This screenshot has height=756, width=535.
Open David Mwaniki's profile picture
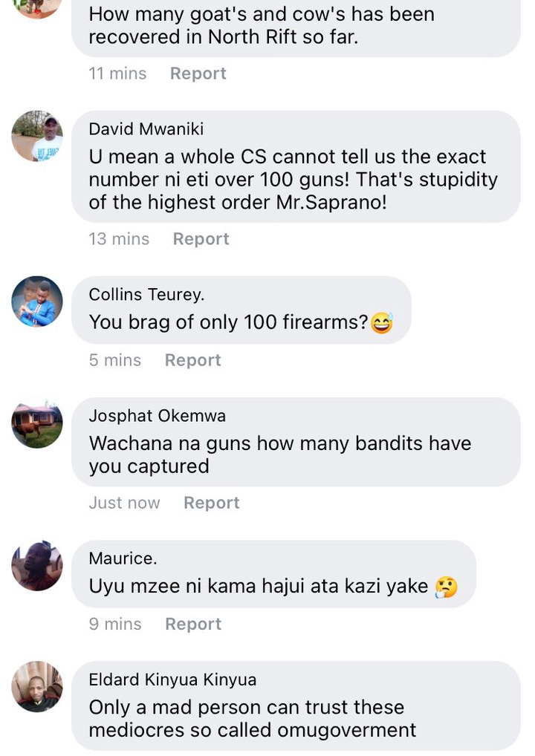[37, 136]
